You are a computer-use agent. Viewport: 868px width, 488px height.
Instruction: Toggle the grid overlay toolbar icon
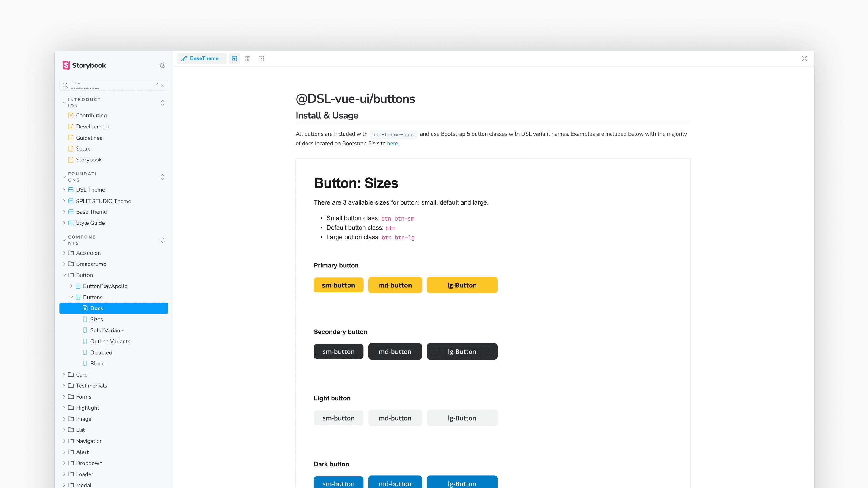click(248, 58)
